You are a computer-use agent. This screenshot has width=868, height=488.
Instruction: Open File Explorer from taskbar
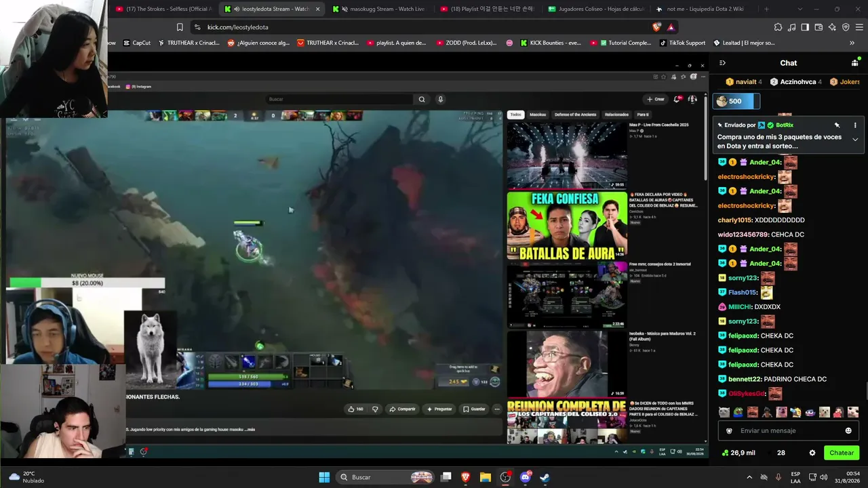coord(486,477)
